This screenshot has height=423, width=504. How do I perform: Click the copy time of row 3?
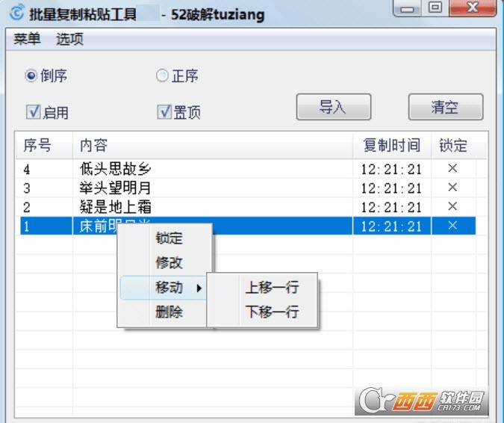[x=391, y=188]
